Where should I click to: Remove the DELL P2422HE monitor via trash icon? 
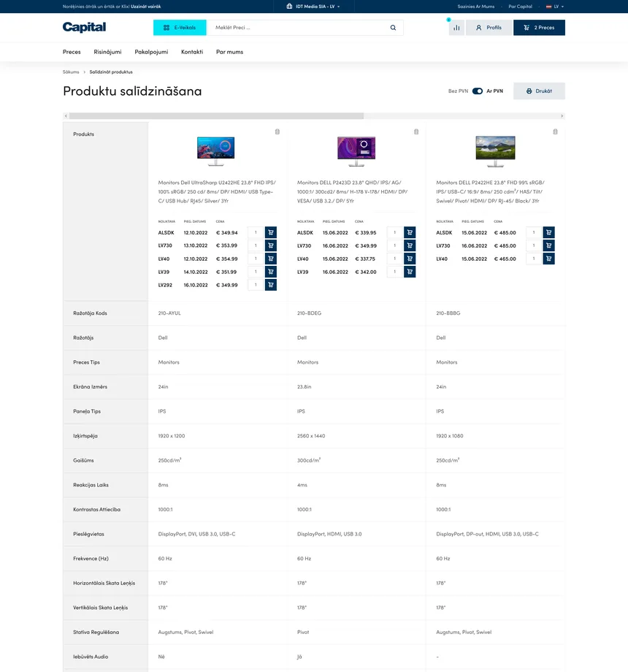tap(555, 131)
